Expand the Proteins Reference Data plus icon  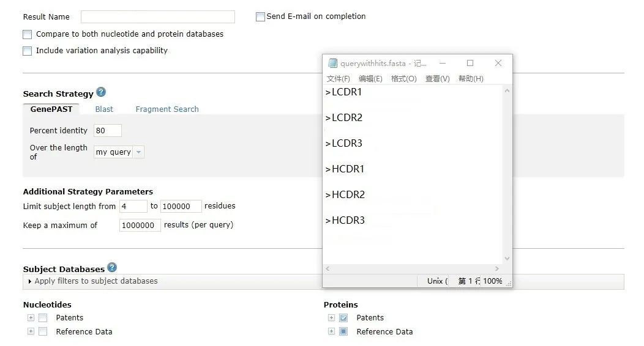pos(331,331)
